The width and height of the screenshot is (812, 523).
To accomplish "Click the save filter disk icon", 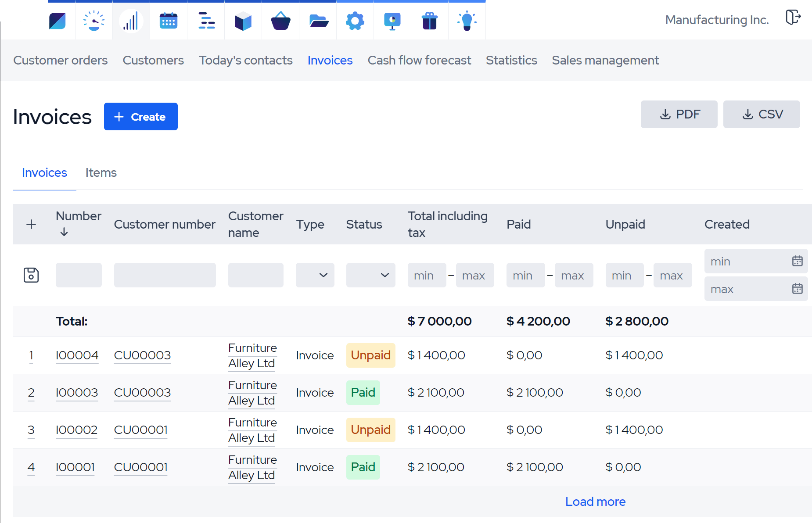I will (31, 275).
